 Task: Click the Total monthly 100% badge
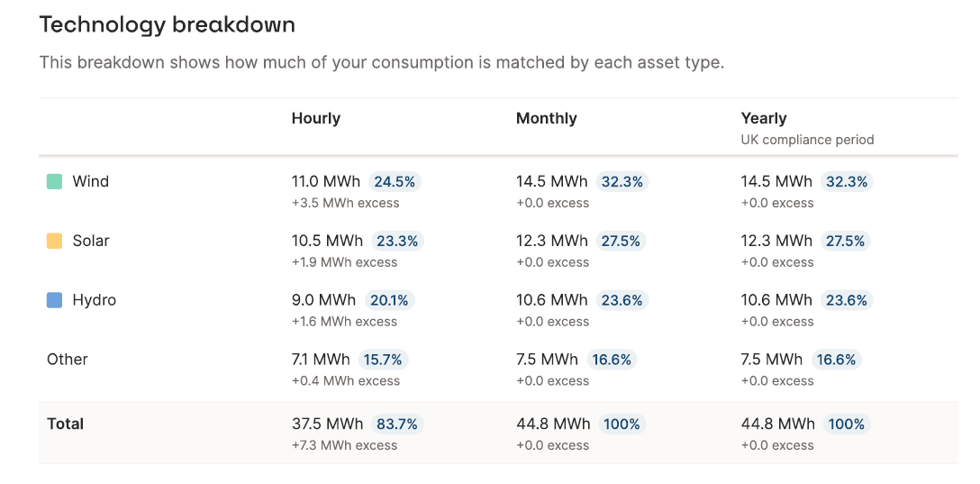(x=622, y=425)
